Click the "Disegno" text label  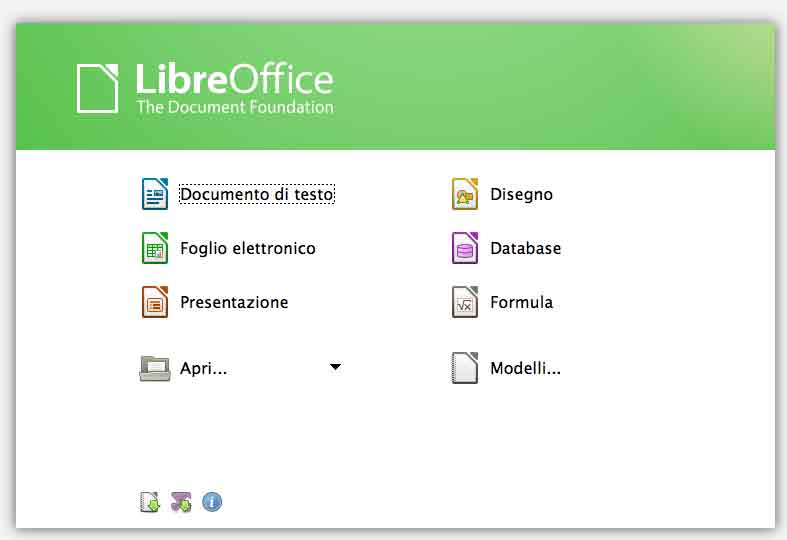coord(521,195)
